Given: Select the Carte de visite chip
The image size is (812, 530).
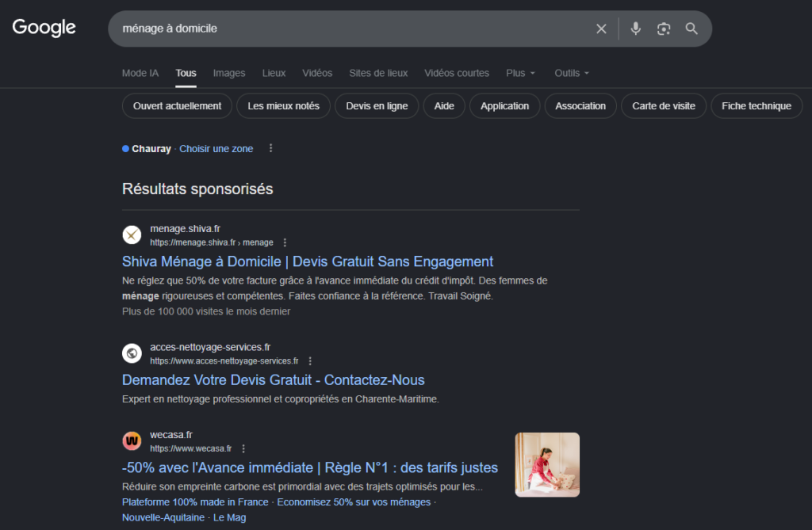Looking at the screenshot, I should click(664, 106).
